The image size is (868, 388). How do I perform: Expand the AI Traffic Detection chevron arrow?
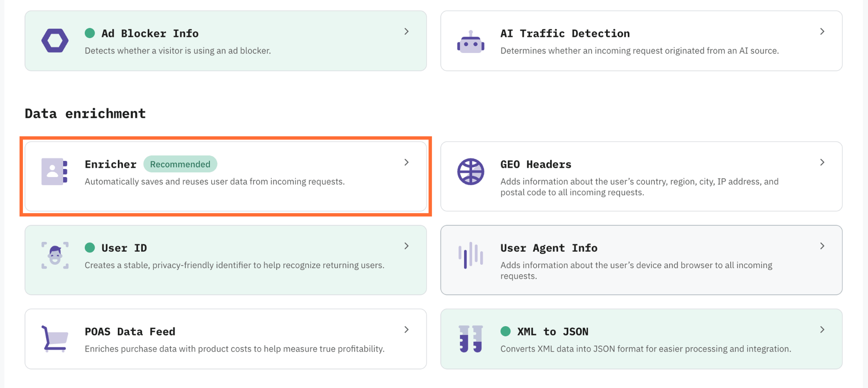coord(822,31)
